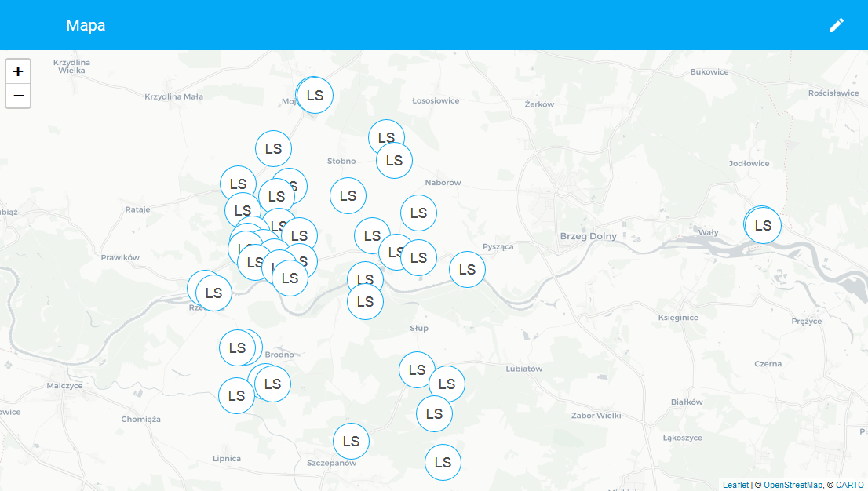Select the front LS marker at Rzeczyca
Viewport: 868px width, 491px height.
click(213, 293)
